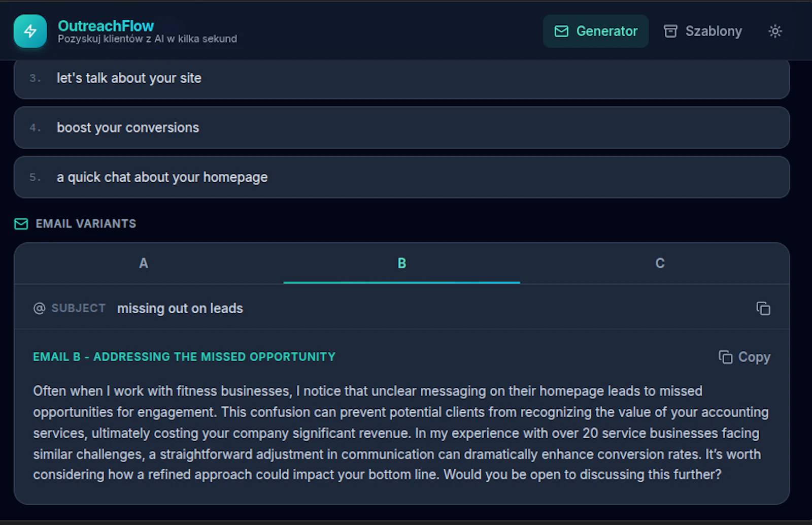This screenshot has width=812, height=525.
Task: Click the active B tab underline indicator
Action: click(401, 280)
